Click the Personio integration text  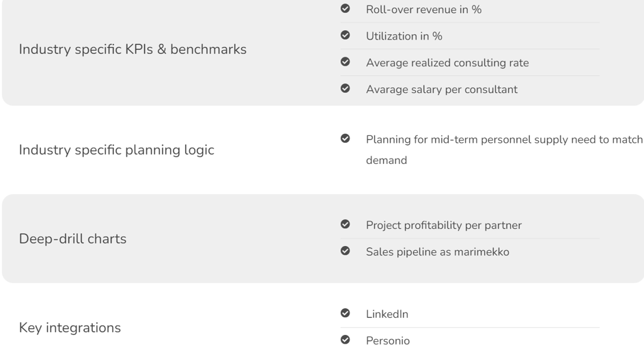(x=388, y=341)
